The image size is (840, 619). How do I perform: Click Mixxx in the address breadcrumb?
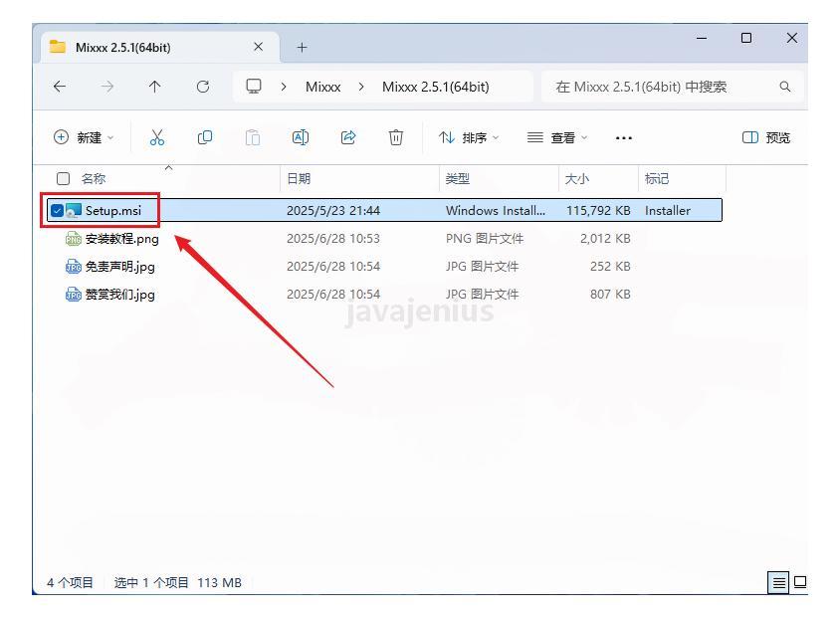323,87
